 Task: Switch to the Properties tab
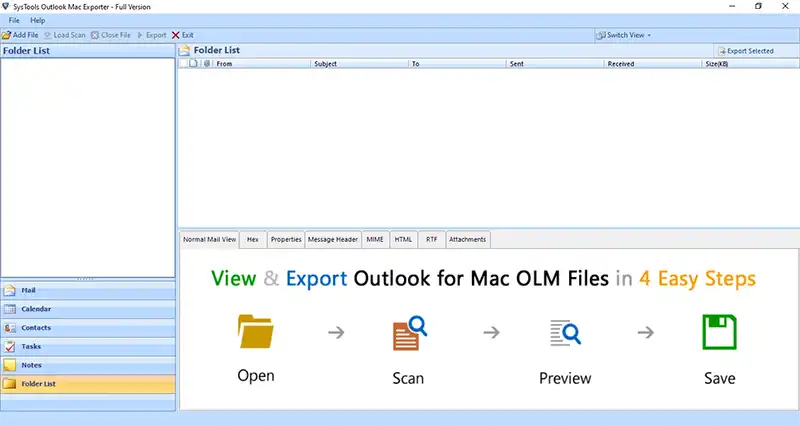(286, 239)
